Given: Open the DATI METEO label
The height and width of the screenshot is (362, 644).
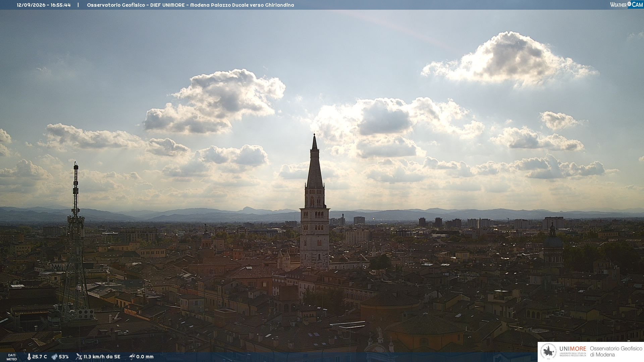Looking at the screenshot, I should (12, 357).
